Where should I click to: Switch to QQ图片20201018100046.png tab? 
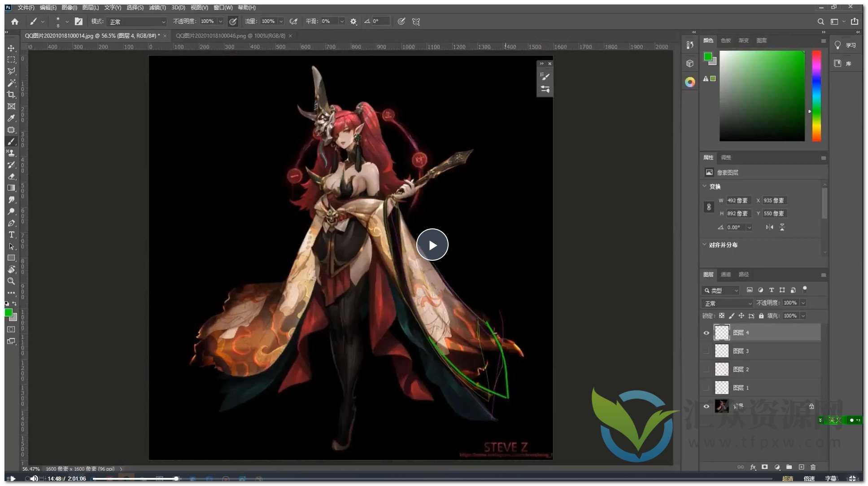coord(231,36)
